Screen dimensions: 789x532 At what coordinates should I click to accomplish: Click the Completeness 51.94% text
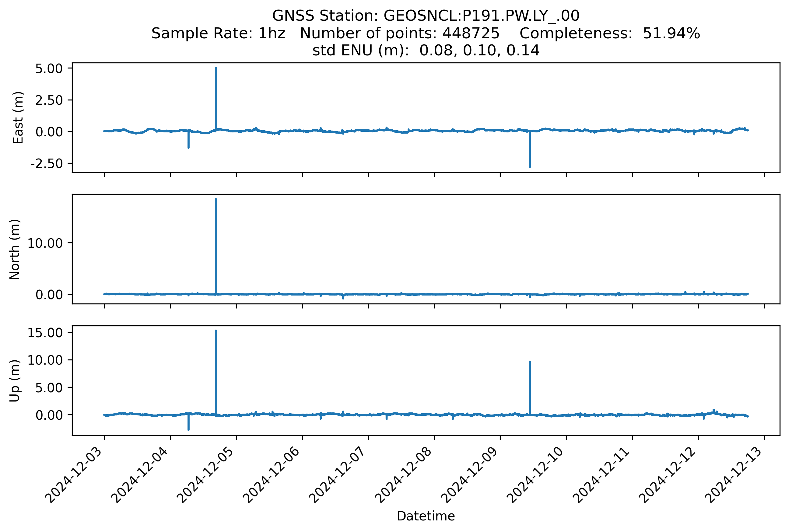pos(609,33)
